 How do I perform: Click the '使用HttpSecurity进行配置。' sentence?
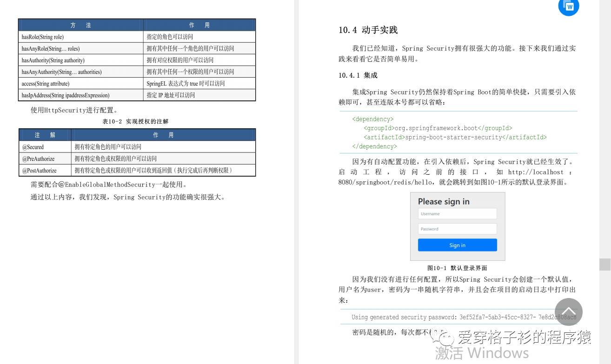pyautogui.click(x=74, y=110)
